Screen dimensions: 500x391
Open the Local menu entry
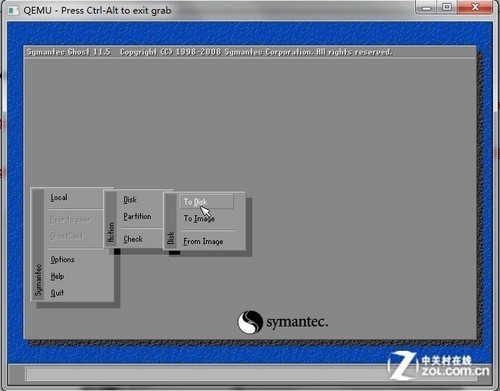tap(59, 197)
